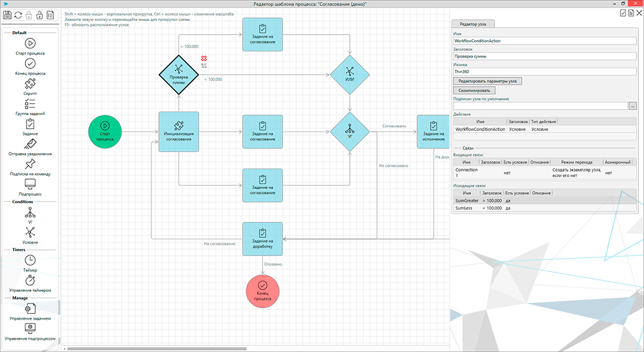
Task: Click the 'Заголовок' field containing 'Проверка суммы'
Action: point(545,56)
